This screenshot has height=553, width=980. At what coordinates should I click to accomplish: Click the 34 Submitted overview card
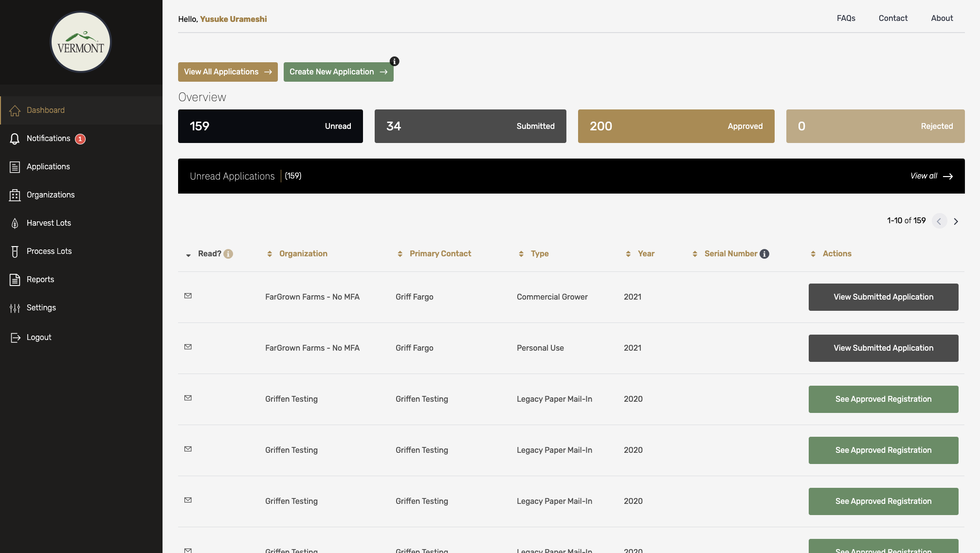point(471,126)
